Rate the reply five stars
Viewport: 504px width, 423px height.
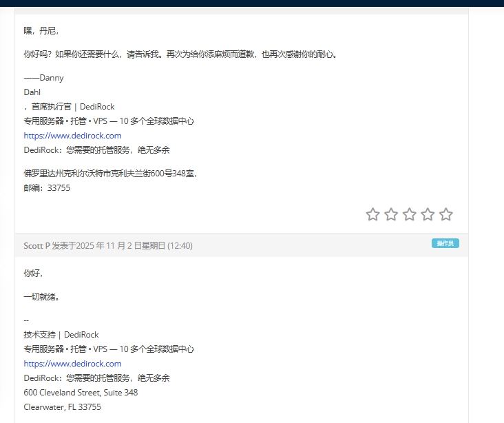tap(446, 214)
